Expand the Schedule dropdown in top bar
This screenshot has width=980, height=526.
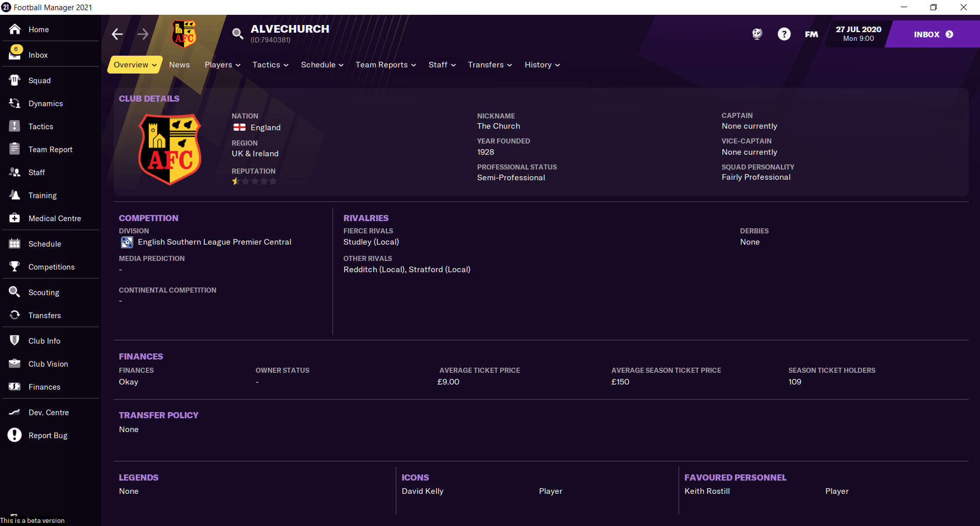322,65
